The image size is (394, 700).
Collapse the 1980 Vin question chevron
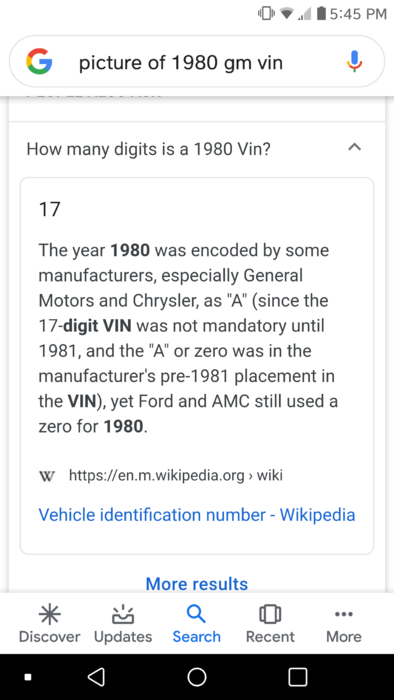(x=355, y=147)
